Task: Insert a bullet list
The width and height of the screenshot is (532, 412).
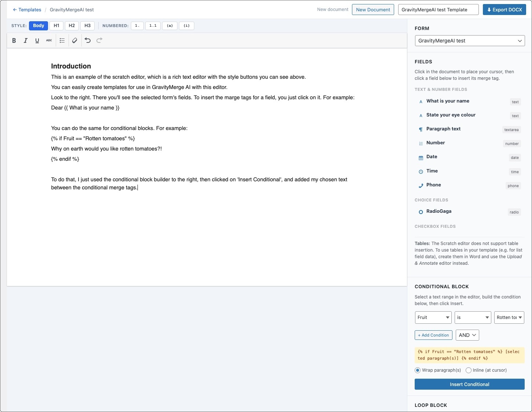Action: (x=62, y=41)
